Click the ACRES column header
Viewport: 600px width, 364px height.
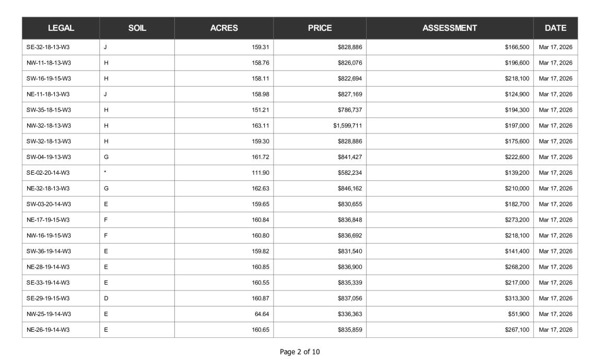point(224,28)
